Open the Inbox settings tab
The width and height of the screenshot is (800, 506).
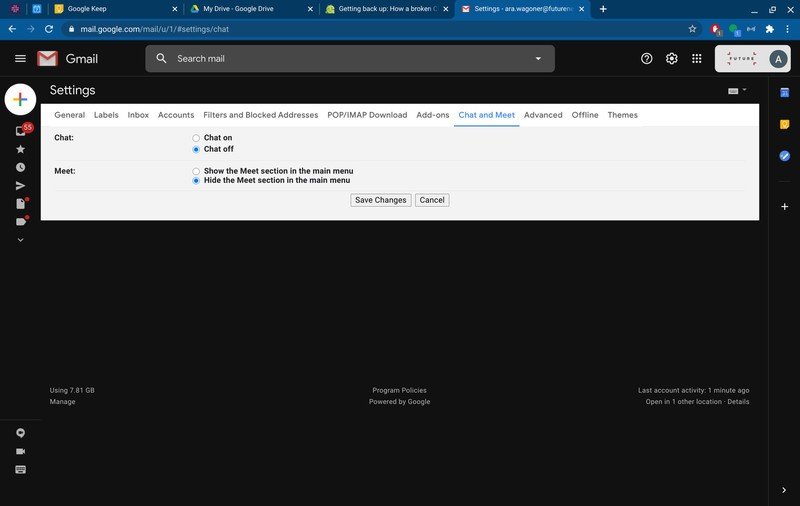[138, 115]
